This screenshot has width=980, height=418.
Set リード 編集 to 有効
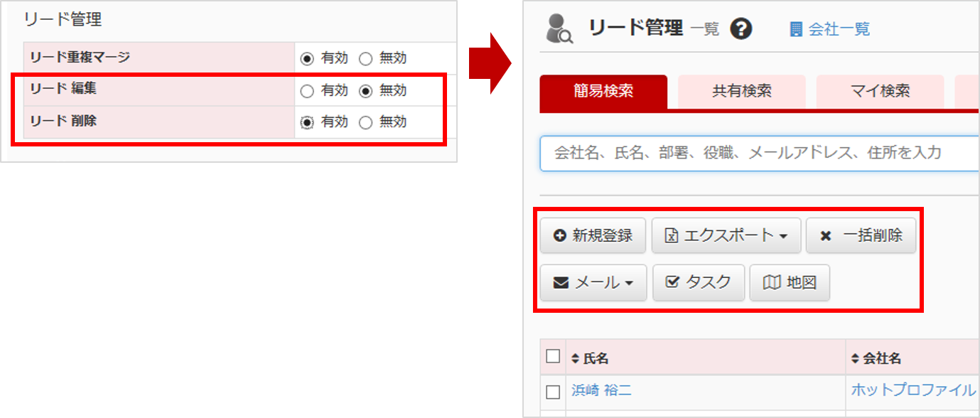tap(307, 91)
